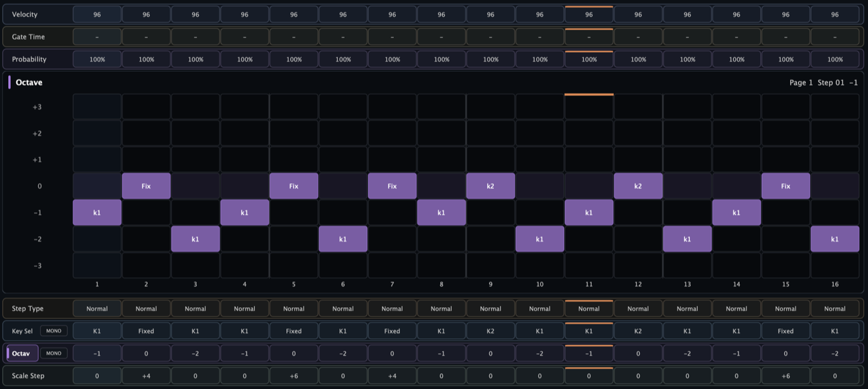This screenshot has height=389, width=868.
Task: Click the -3 octave row label
Action: pyautogui.click(x=37, y=266)
